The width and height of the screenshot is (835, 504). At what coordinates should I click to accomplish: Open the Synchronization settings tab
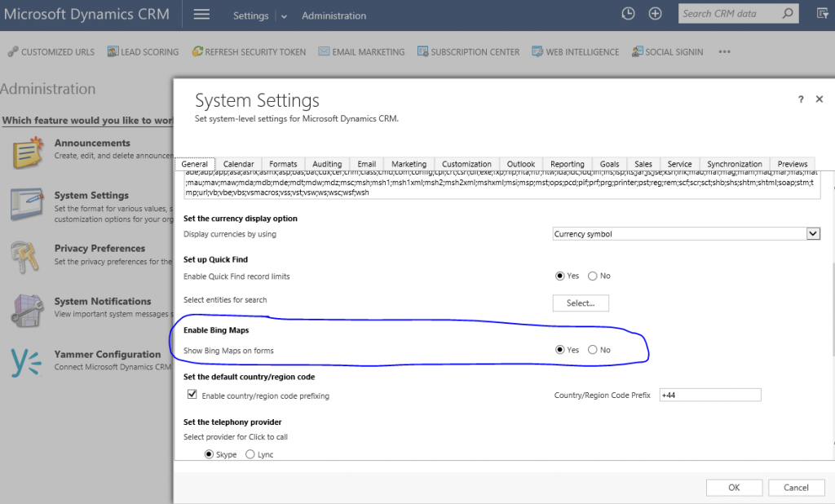735,163
